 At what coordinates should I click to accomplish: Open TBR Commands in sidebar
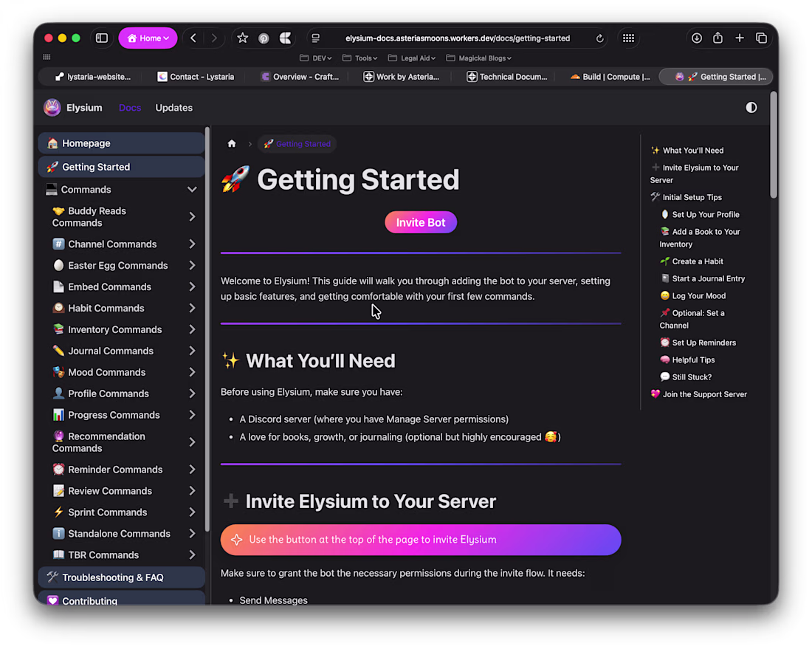click(103, 554)
